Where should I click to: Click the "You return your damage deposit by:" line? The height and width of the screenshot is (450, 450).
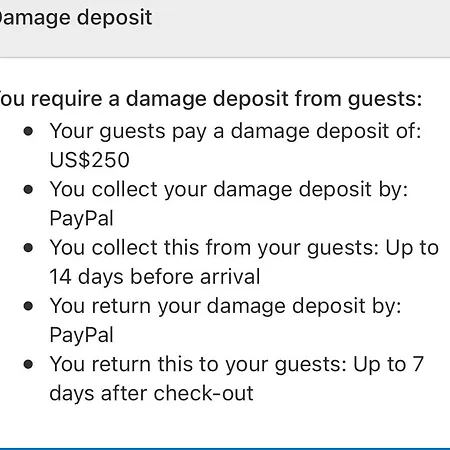pos(225,306)
